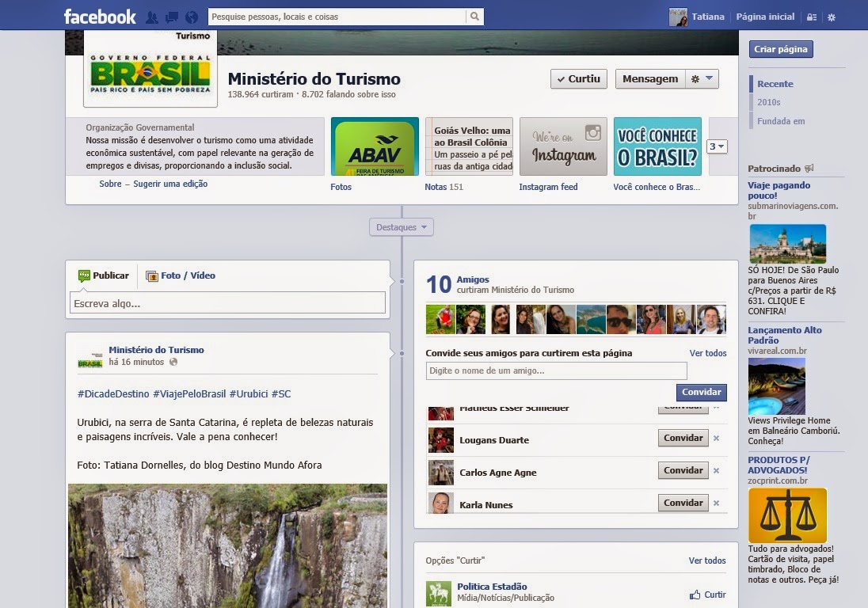Click the Escreva algo text field
868x608 pixels.
(227, 303)
